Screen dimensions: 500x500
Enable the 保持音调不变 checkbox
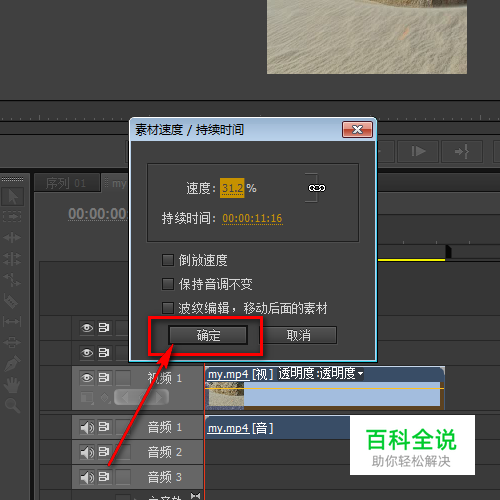(x=168, y=284)
